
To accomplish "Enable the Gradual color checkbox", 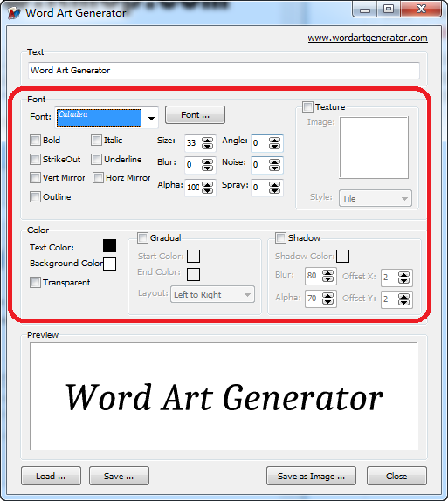I will 142,238.
